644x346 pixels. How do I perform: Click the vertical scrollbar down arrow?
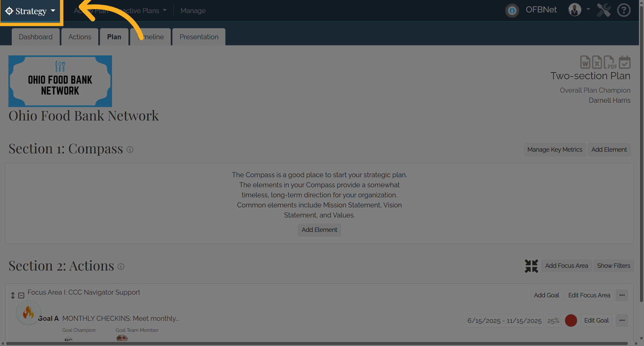(x=641, y=339)
